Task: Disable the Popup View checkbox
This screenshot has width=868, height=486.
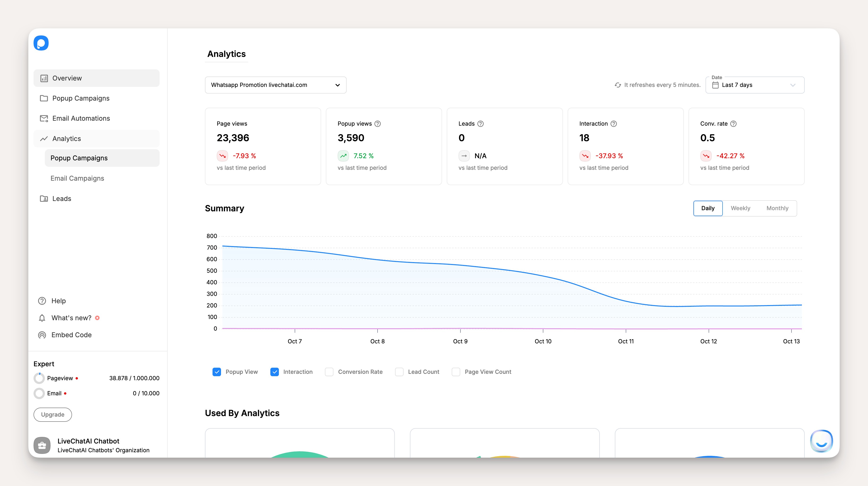Action: [x=217, y=372]
